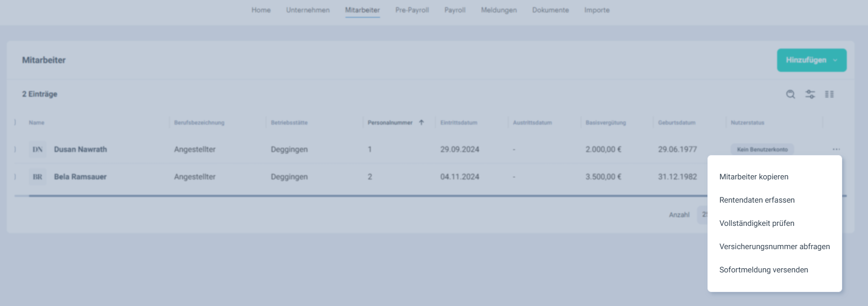The width and height of the screenshot is (868, 306).
Task: Open the Pre-Payroll tab
Action: tap(412, 10)
